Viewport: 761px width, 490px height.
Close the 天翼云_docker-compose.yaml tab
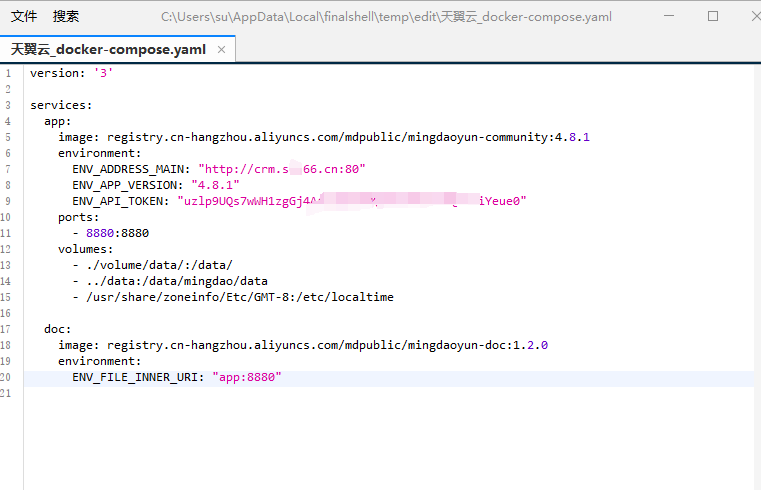tap(221, 49)
